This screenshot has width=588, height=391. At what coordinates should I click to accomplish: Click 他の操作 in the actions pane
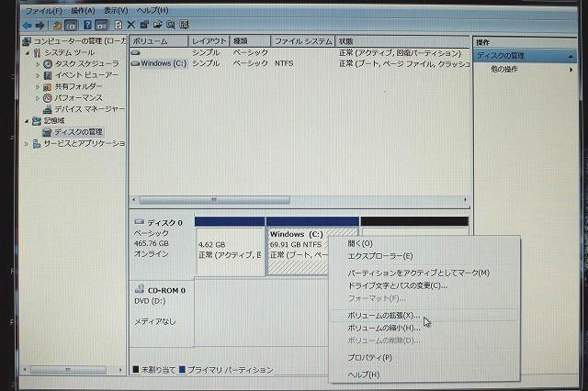(503, 70)
